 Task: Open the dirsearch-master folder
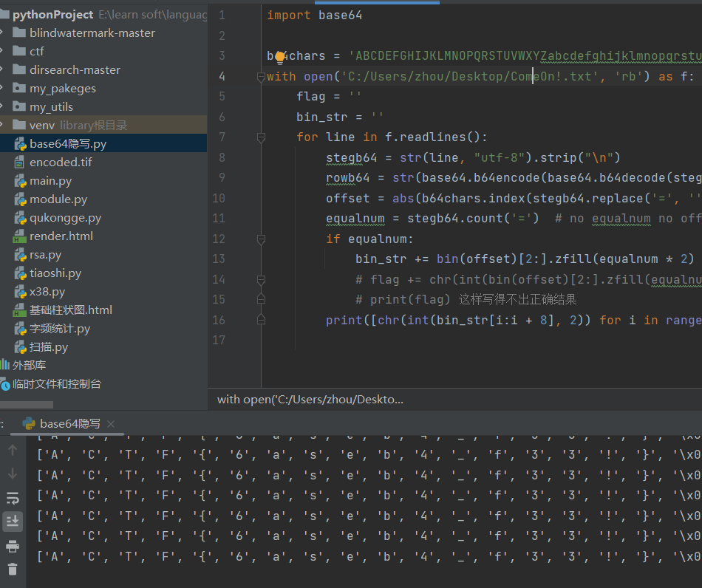pyautogui.click(x=75, y=70)
